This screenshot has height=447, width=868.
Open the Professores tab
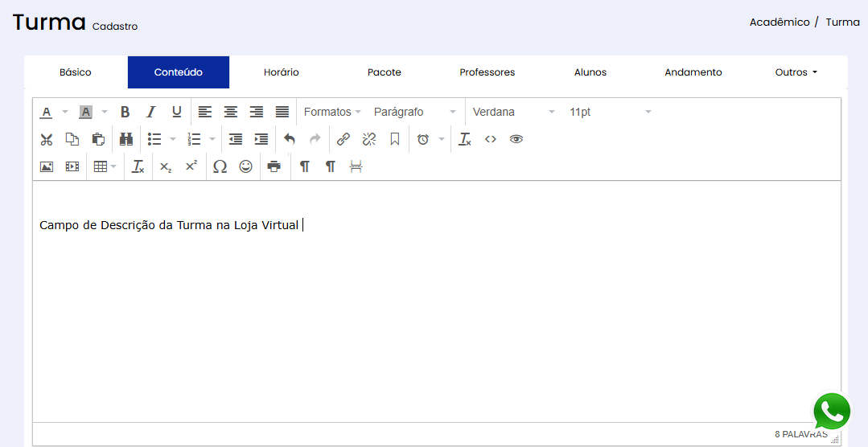click(x=487, y=72)
